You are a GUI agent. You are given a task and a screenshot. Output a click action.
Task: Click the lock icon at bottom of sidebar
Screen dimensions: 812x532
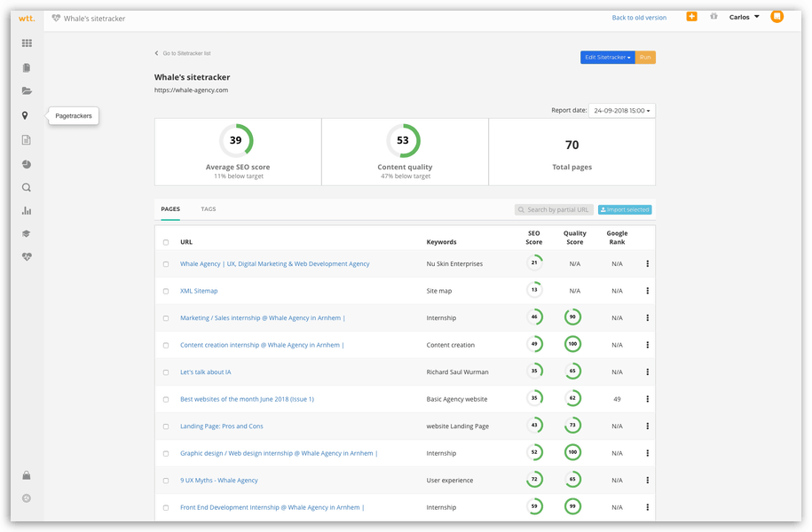click(x=26, y=475)
